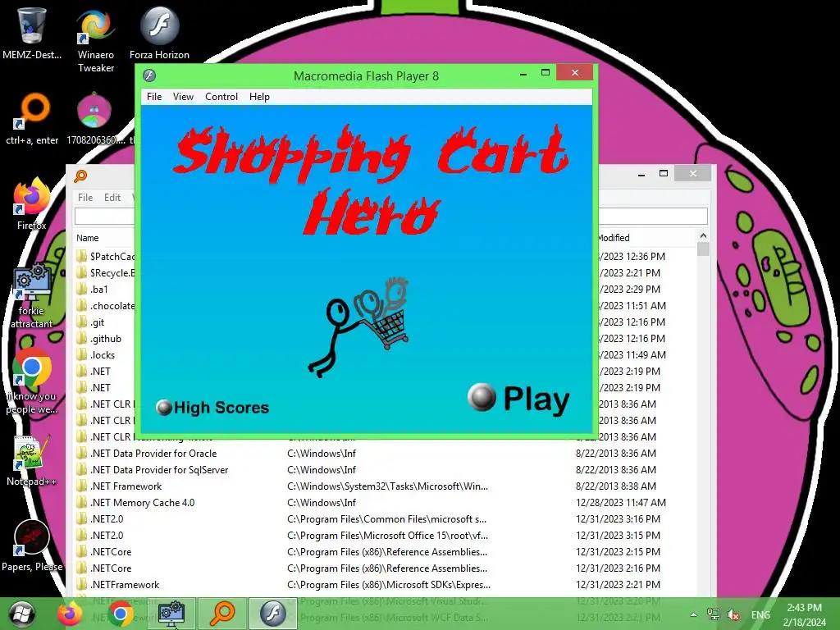Open the MEMZ-Dest recycle bin desktop icon
The height and width of the screenshot is (630, 840).
click(31, 33)
